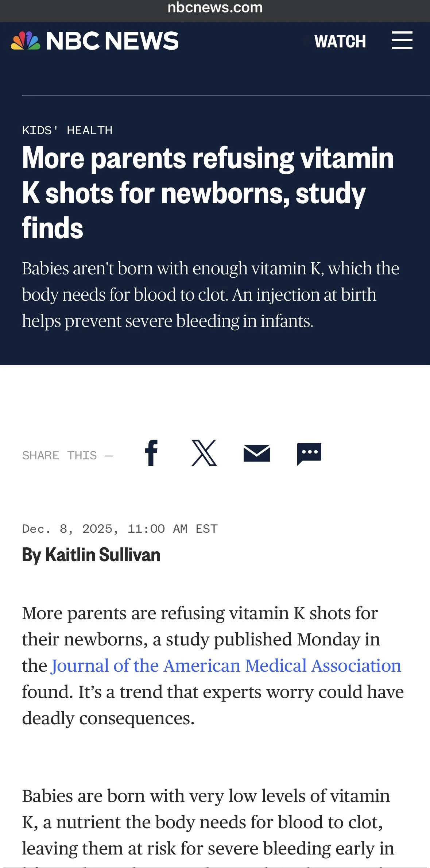
Task: Share the article on Facebook
Action: click(151, 454)
